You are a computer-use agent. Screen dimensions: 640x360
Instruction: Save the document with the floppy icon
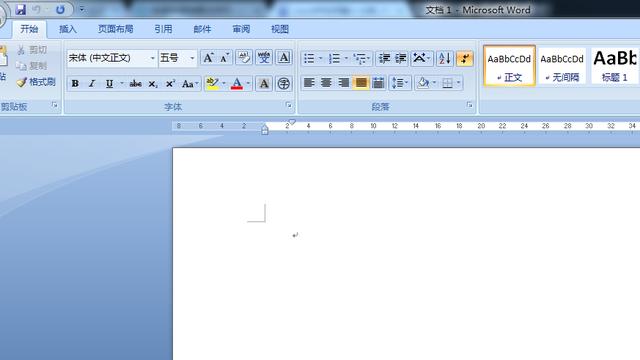click(x=20, y=9)
